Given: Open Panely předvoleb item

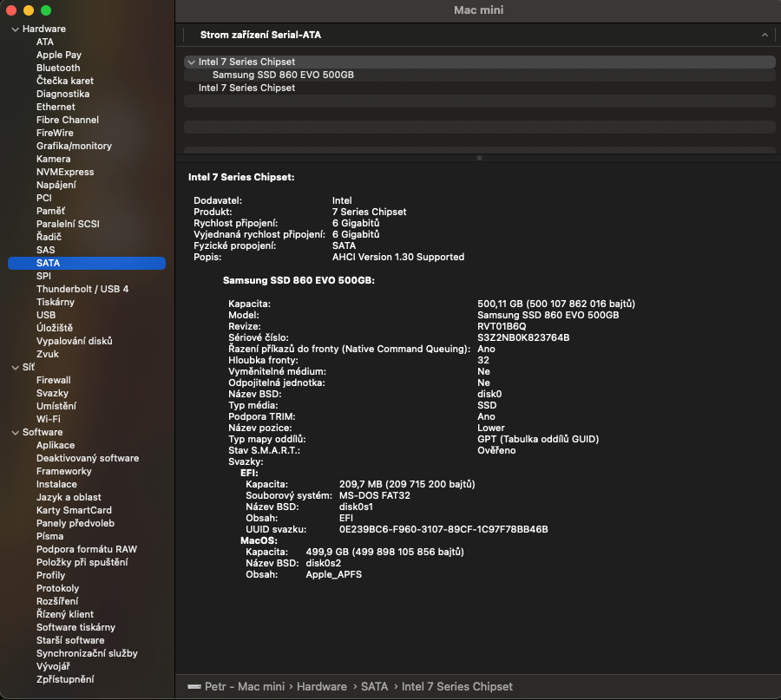Looking at the screenshot, I should (75, 523).
